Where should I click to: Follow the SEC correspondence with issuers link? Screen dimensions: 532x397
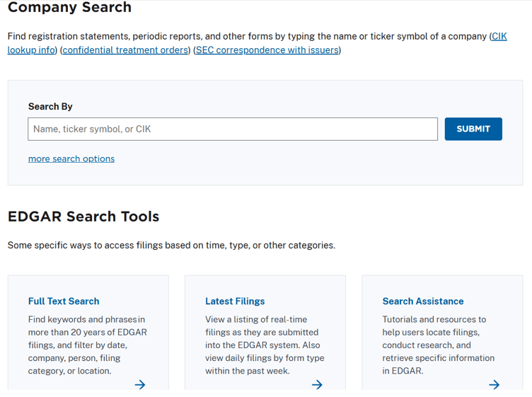(267, 50)
